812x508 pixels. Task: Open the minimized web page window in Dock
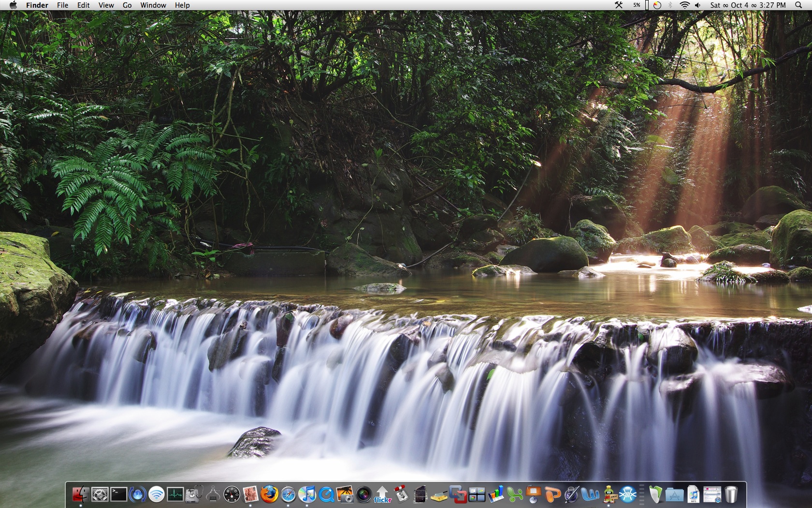(712, 494)
